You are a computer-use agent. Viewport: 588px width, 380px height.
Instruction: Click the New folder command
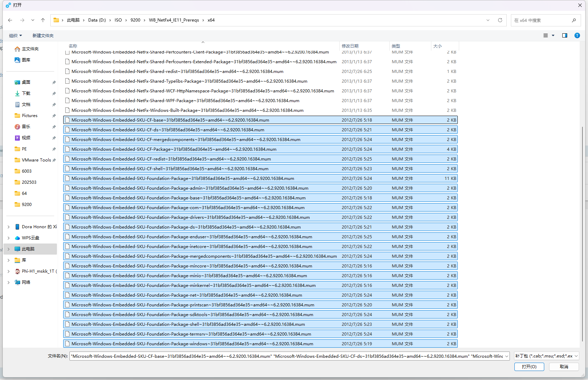pos(43,35)
